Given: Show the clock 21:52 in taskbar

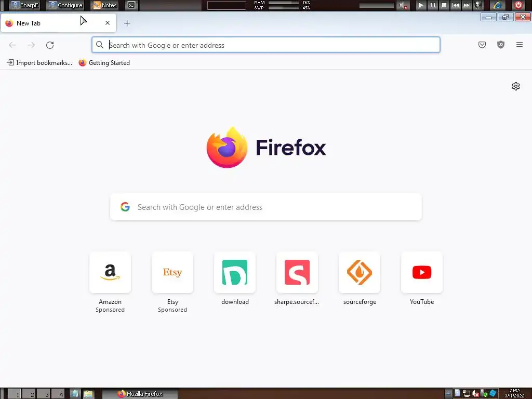Looking at the screenshot, I should [x=515, y=391].
